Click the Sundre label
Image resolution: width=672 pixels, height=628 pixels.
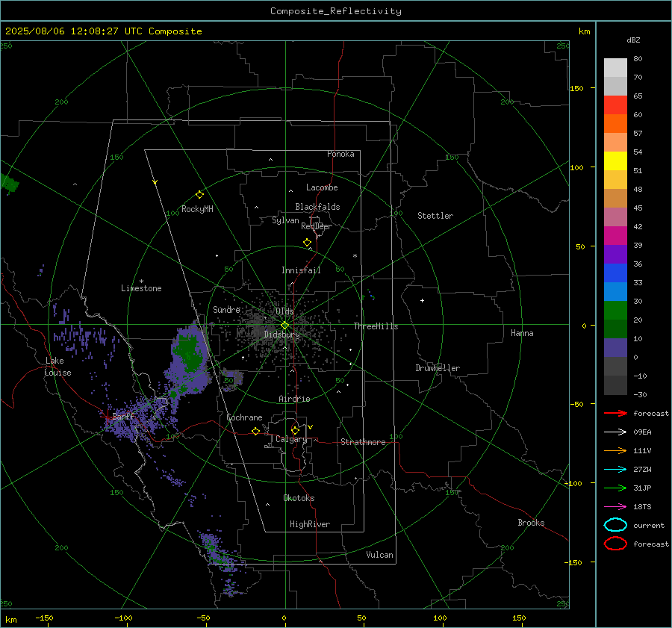pyautogui.click(x=226, y=309)
